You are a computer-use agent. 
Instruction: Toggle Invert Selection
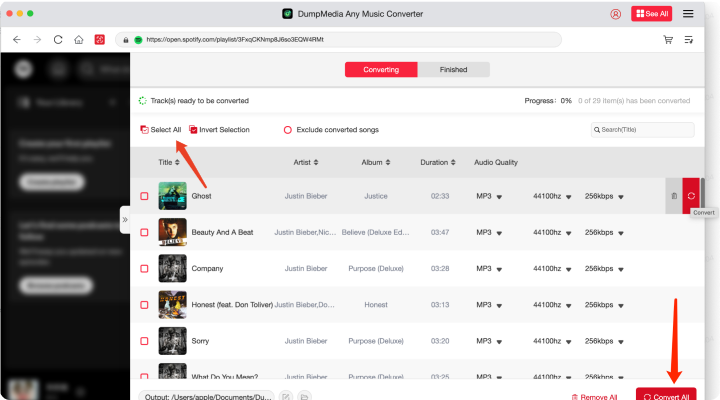tap(219, 130)
